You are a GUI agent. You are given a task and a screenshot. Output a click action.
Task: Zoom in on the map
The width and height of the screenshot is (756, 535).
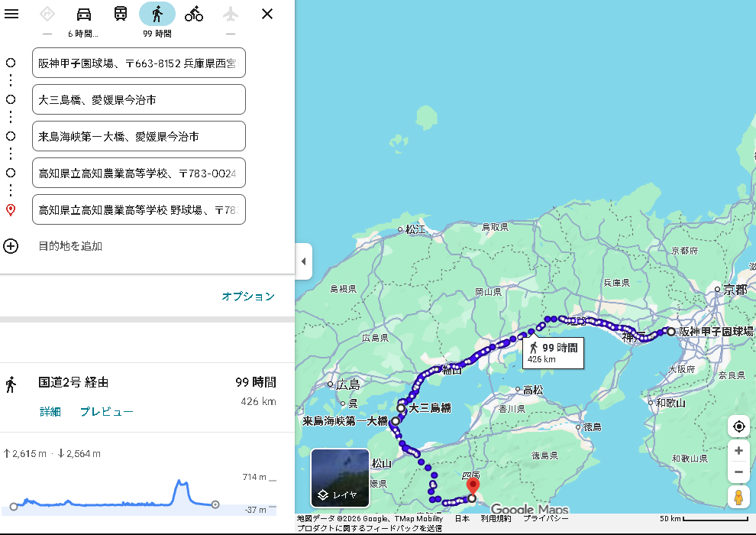[x=738, y=451]
